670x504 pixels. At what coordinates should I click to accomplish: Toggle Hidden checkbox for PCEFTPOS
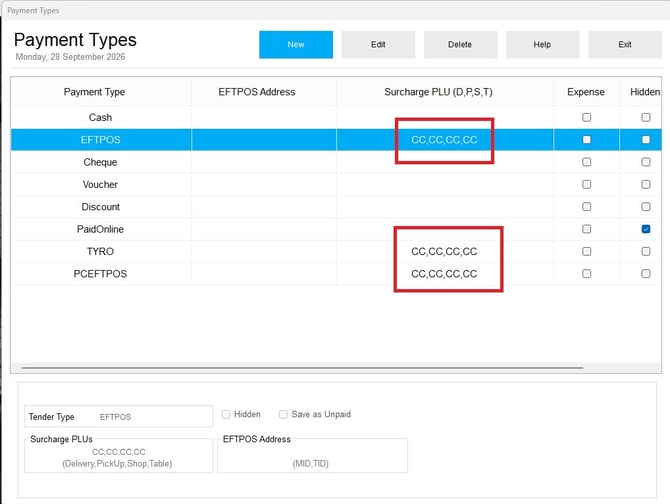click(646, 274)
